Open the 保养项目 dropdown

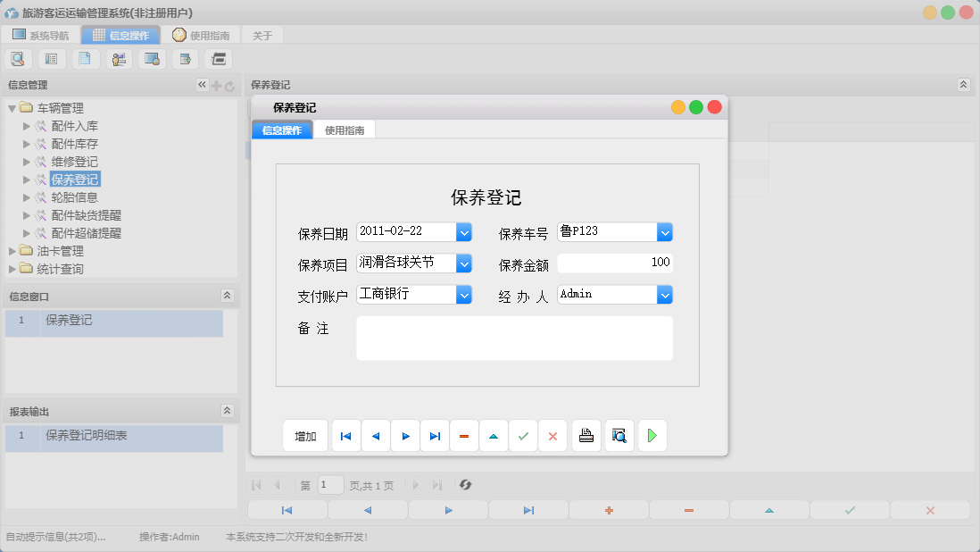coord(464,263)
